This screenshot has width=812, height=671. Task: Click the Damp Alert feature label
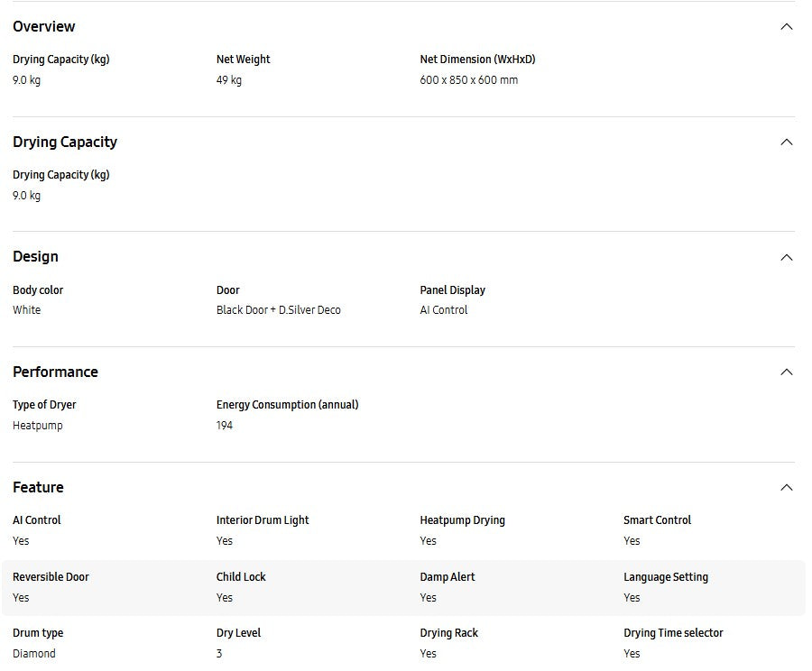447,577
